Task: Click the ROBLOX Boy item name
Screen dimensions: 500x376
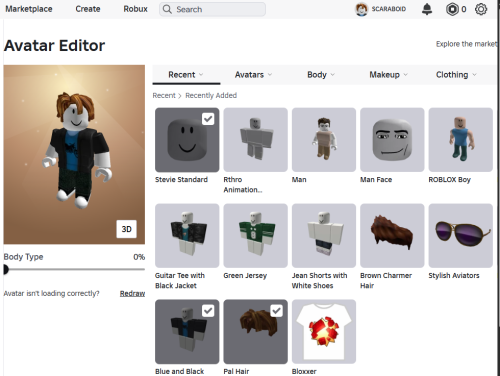Action: click(449, 180)
